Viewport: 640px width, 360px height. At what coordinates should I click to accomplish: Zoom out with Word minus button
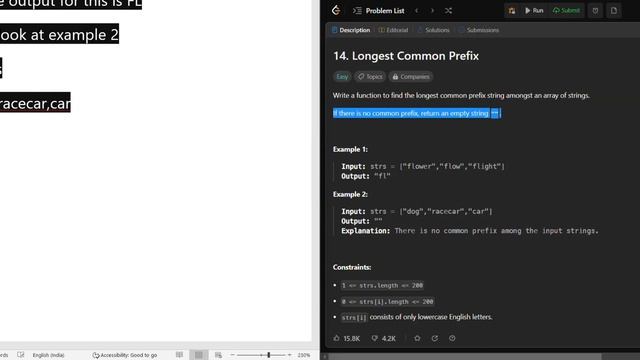232,355
